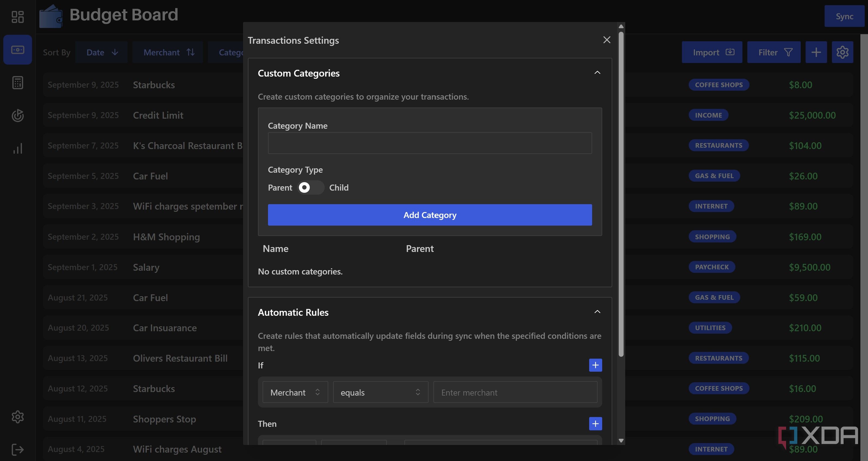Select the Olivers Restaurant Bill transaction

point(180,358)
